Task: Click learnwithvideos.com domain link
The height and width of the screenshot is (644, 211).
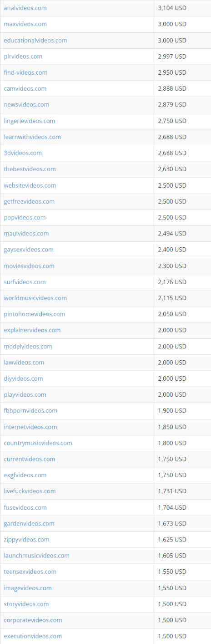Action: click(x=32, y=137)
